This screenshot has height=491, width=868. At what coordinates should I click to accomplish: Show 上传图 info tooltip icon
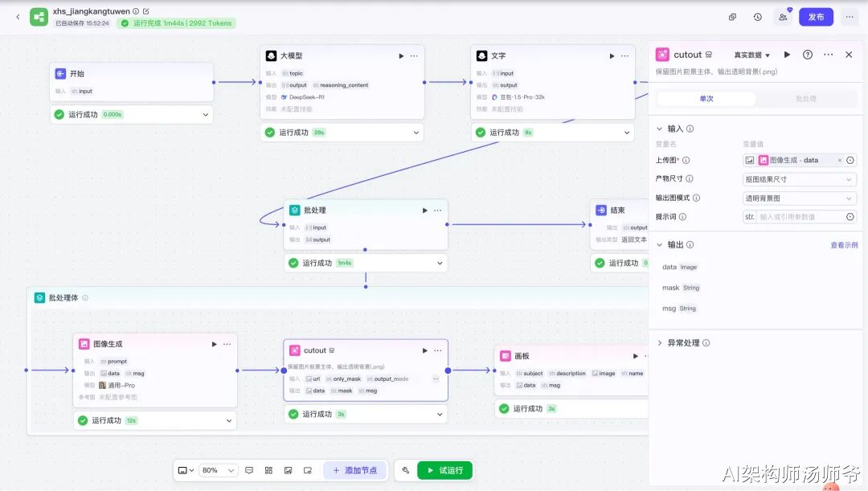click(x=686, y=160)
